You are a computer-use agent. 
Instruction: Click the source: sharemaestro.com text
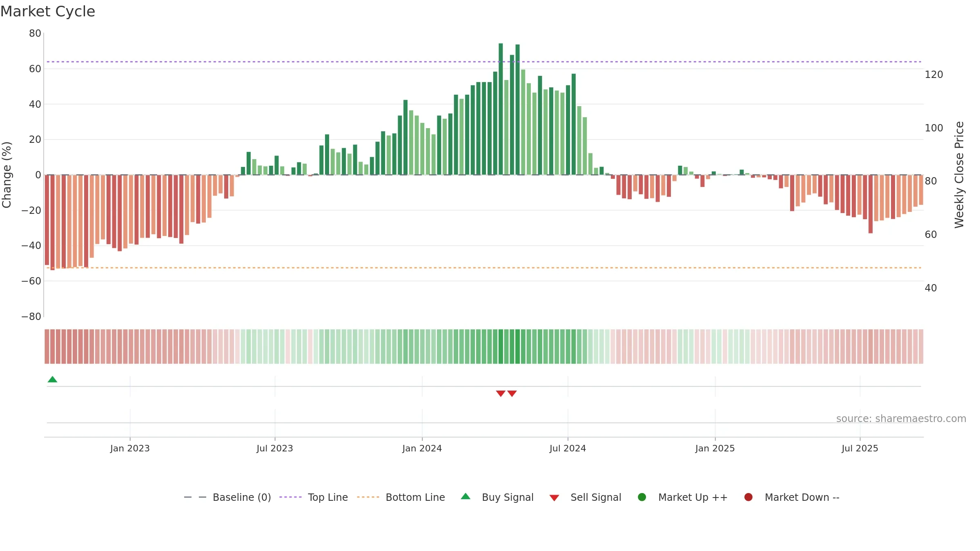point(901,419)
